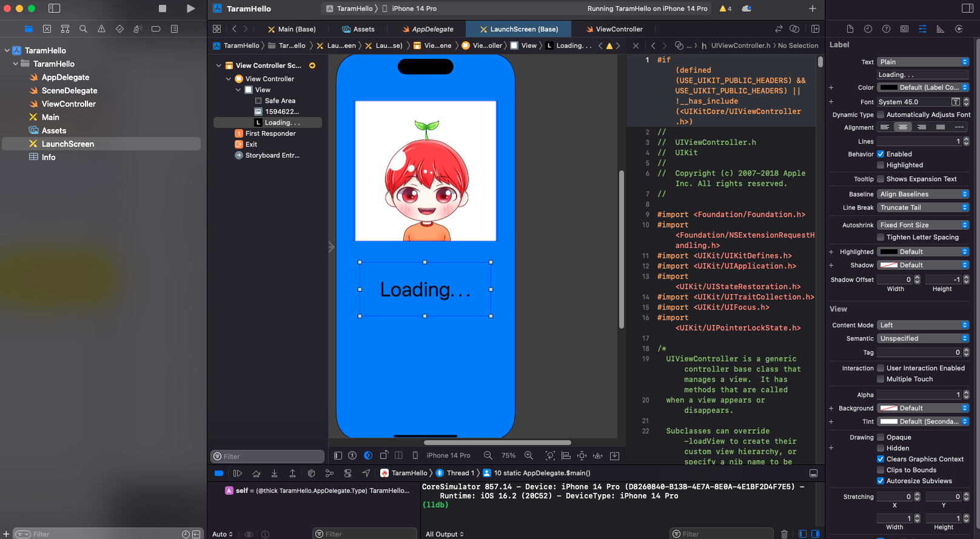Uncheck Autoresize Subviews
This screenshot has width=980, height=539.
(x=881, y=481)
